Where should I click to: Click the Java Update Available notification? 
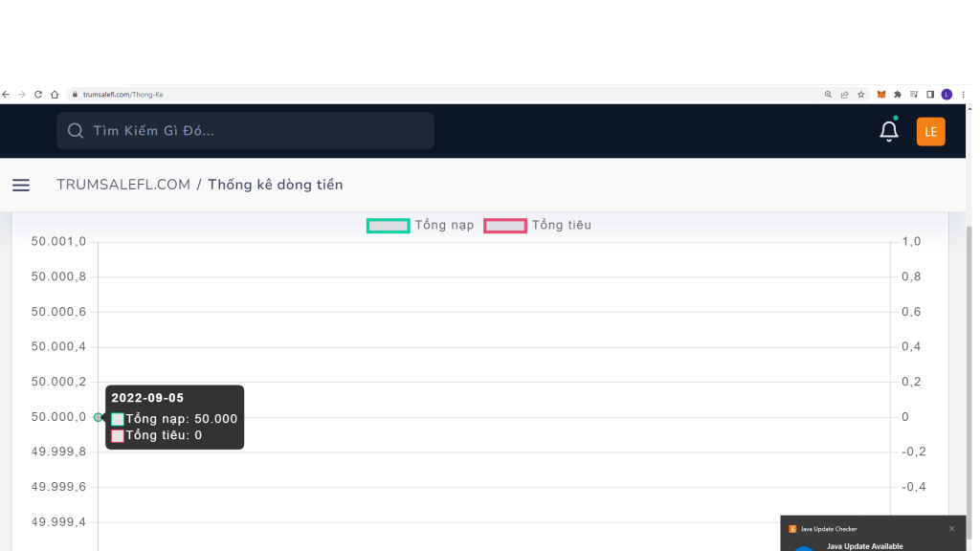[x=864, y=545]
